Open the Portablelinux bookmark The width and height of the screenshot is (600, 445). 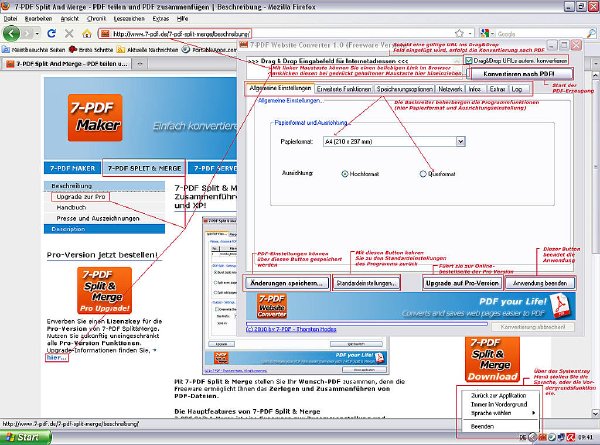pos(209,50)
